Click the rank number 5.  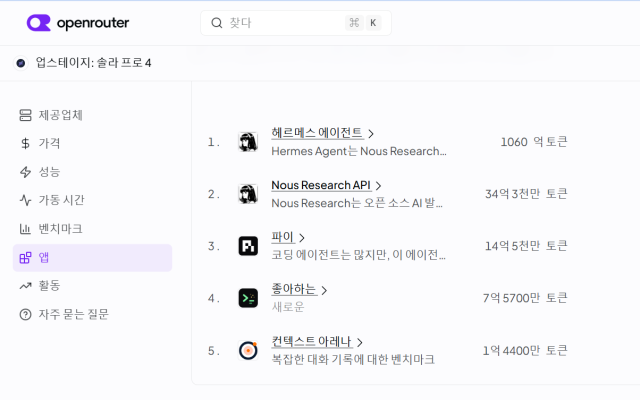click(214, 351)
